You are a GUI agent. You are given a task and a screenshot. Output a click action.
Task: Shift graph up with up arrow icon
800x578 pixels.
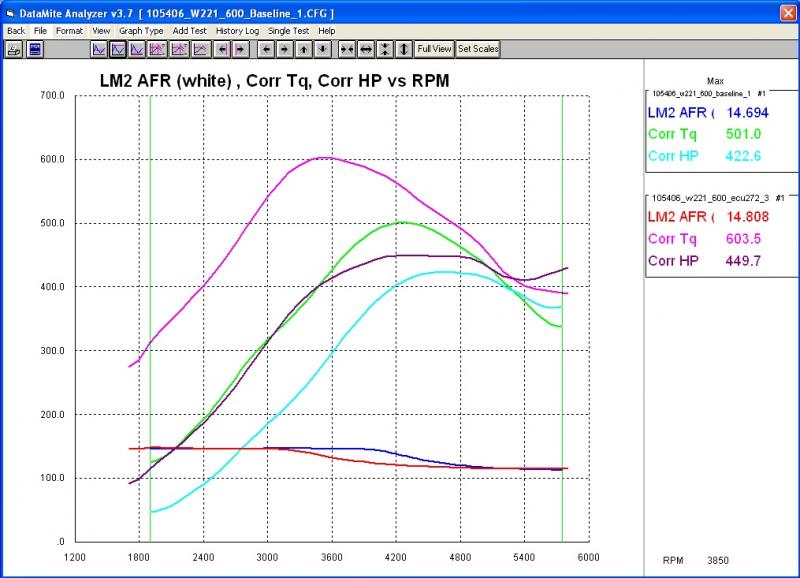304,49
